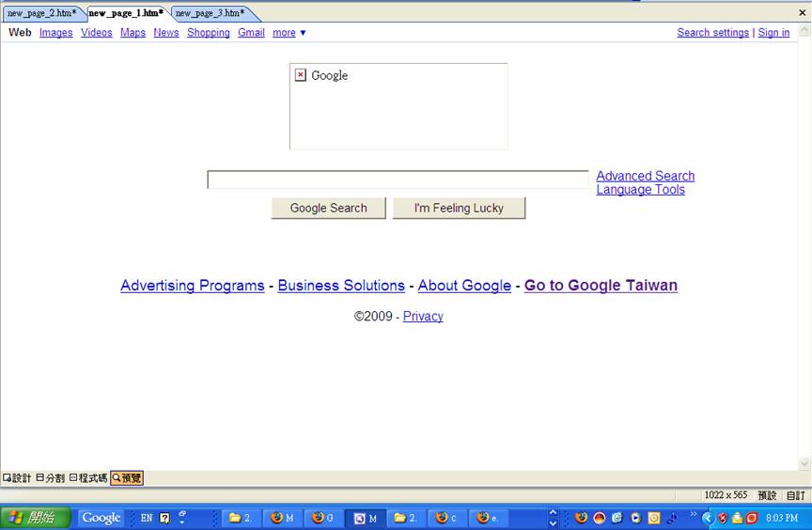Open the Business Solutions link
Screen dimensions: 812x530
pyautogui.click(x=341, y=286)
